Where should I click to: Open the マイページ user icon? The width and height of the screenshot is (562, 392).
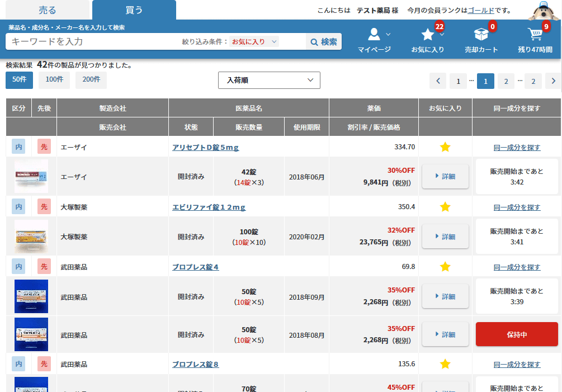pos(374,35)
